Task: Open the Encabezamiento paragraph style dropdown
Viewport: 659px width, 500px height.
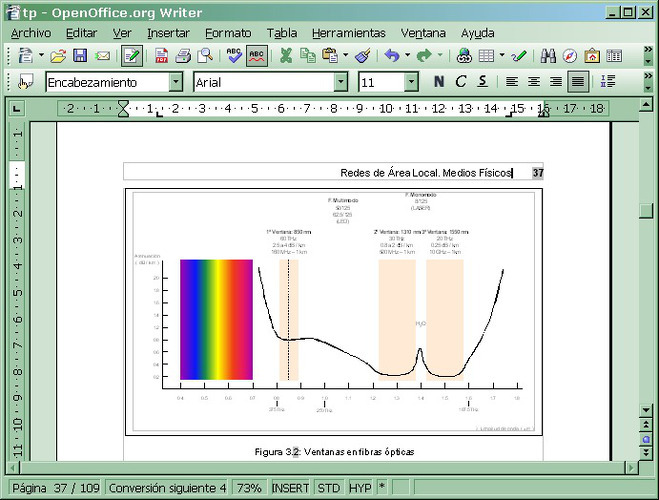Action: [x=176, y=82]
